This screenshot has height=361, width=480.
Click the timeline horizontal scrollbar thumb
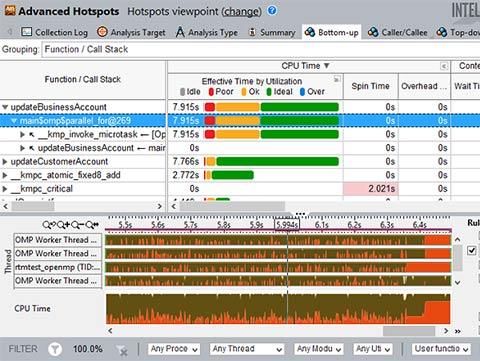pyautogui.click(x=409, y=331)
